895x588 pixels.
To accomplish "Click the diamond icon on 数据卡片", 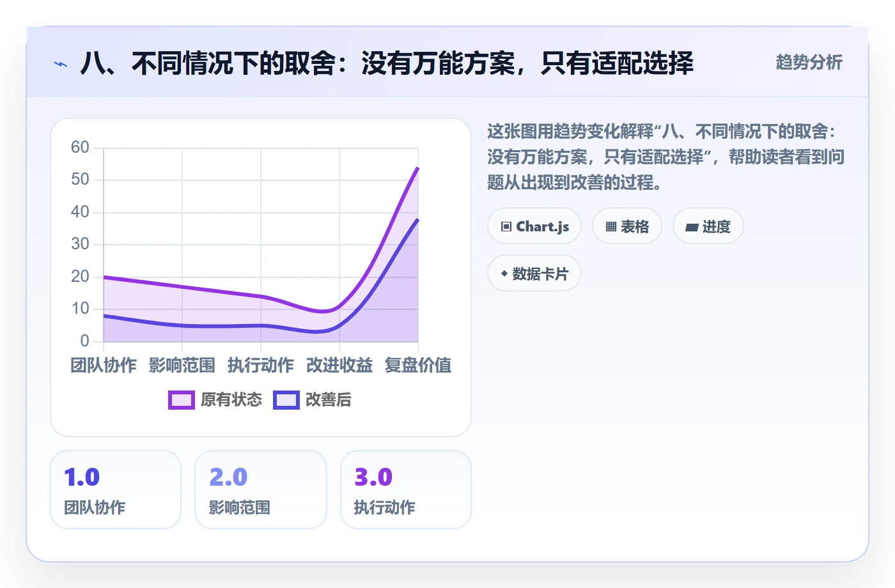I will pyautogui.click(x=504, y=274).
